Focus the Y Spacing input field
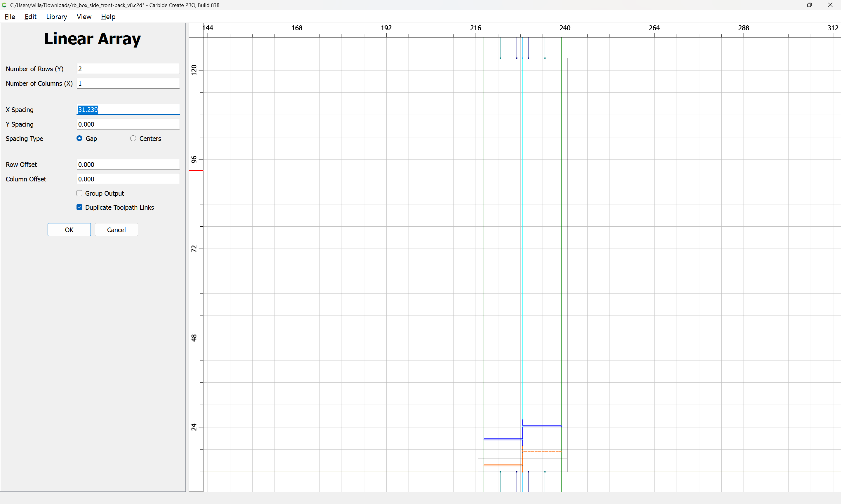The width and height of the screenshot is (841, 504). click(128, 124)
